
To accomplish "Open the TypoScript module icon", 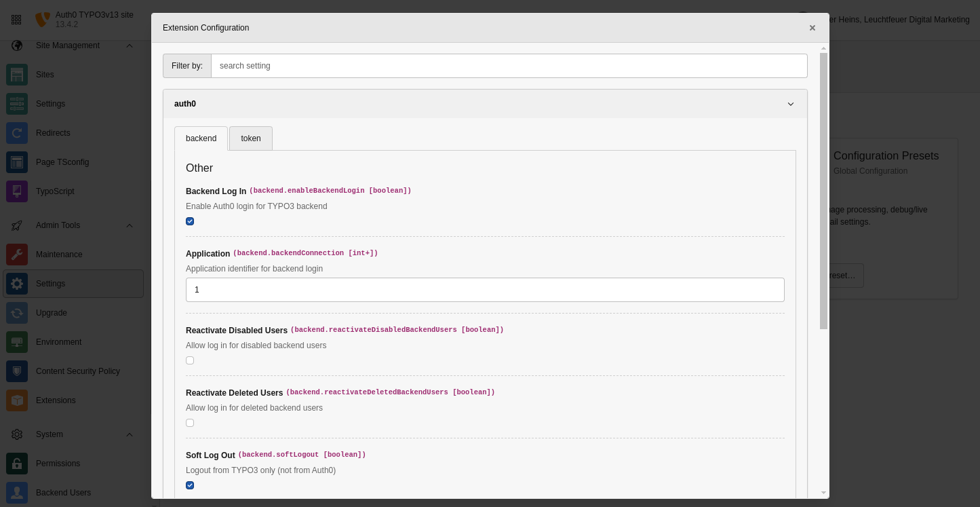I will [x=17, y=191].
